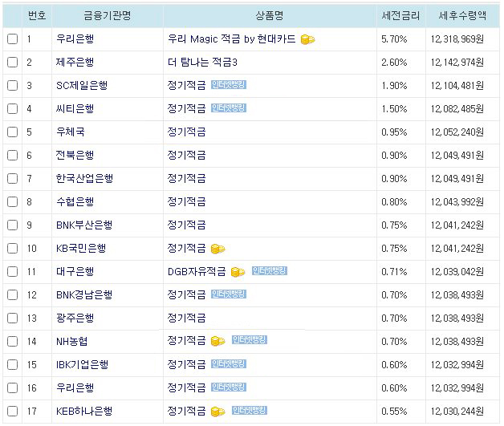Click the amount 12,043,992원
Screen dimensions: 504x426
tap(457, 202)
